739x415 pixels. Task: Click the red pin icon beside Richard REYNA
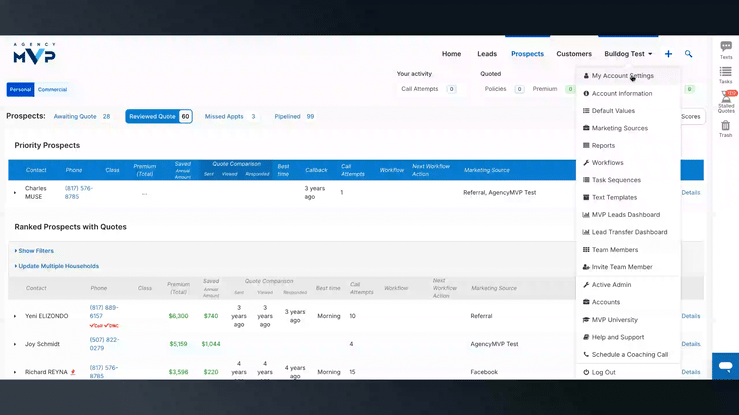73,372
